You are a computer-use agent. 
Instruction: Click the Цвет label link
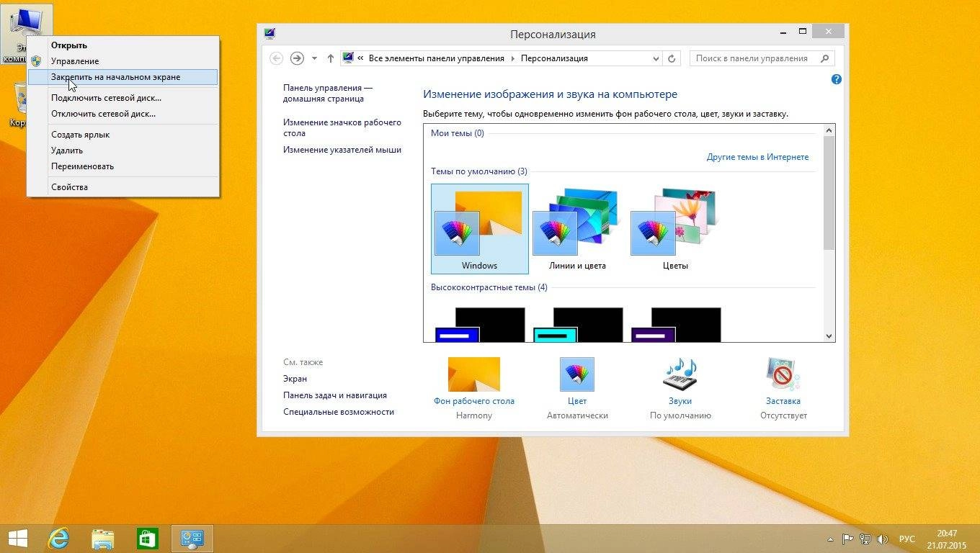(577, 401)
